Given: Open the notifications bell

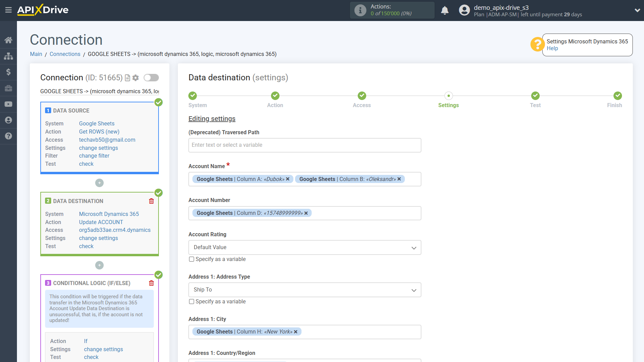Looking at the screenshot, I should (445, 10).
